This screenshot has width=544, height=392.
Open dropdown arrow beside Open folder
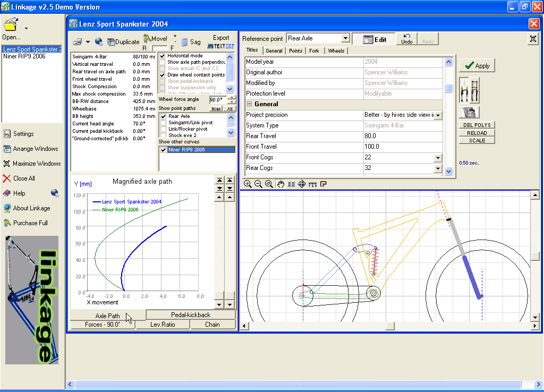[x=26, y=29]
